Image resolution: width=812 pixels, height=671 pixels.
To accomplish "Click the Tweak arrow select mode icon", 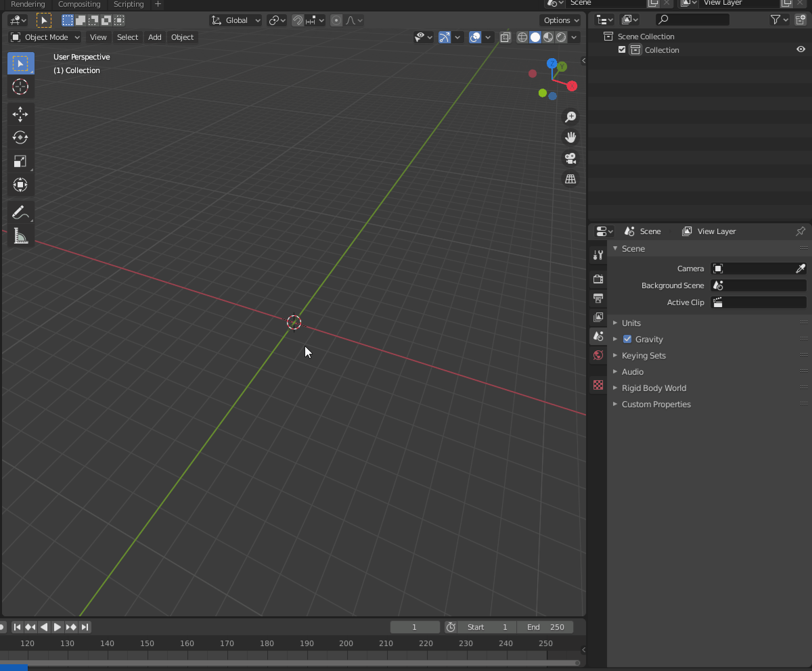I will 44,20.
